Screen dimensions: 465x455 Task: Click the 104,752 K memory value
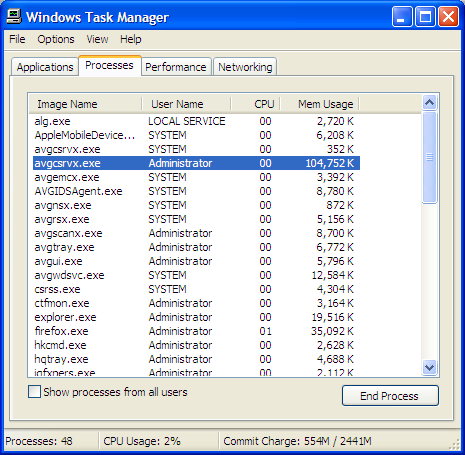330,163
